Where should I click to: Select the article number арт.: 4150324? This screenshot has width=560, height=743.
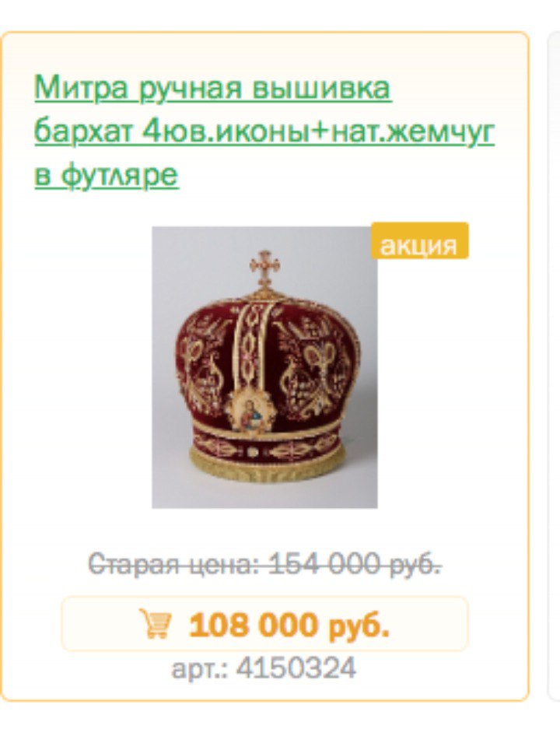[x=264, y=668]
